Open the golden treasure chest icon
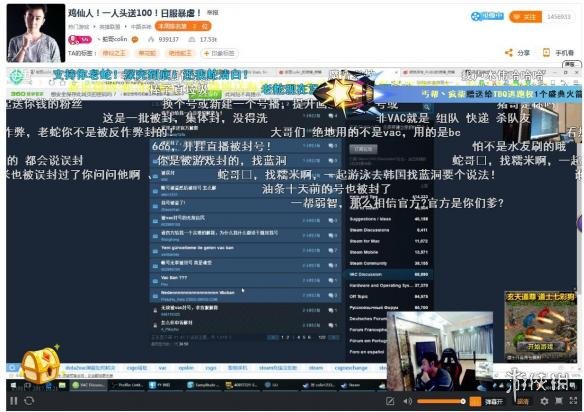Image resolution: width=584 pixels, height=412 pixels. point(40,366)
